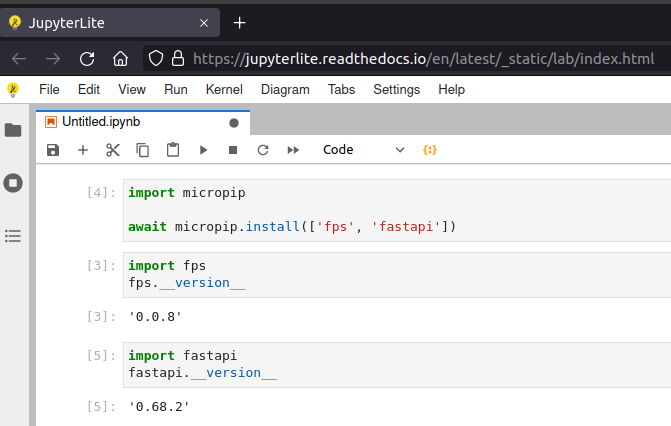Open running kernels panel in sidebar
The height and width of the screenshot is (426, 671).
click(x=13, y=183)
